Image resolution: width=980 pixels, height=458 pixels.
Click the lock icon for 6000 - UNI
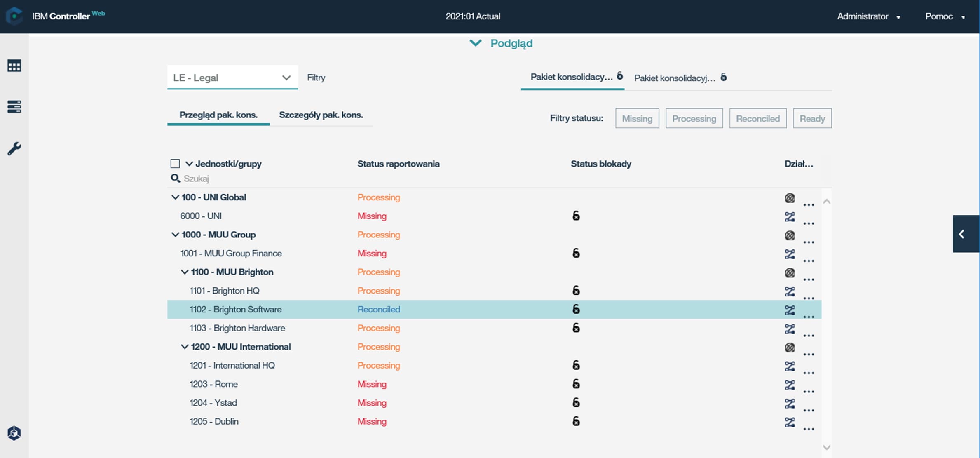[576, 216]
